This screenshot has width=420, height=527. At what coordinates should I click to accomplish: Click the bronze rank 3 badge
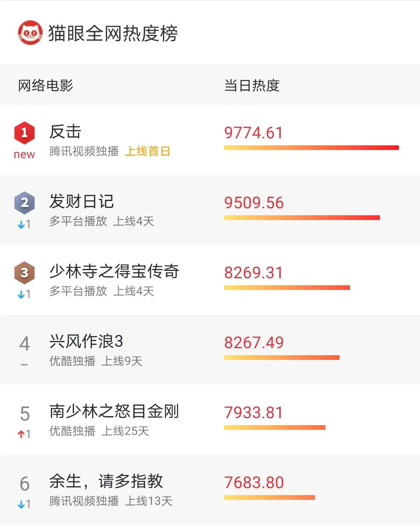coord(24,272)
